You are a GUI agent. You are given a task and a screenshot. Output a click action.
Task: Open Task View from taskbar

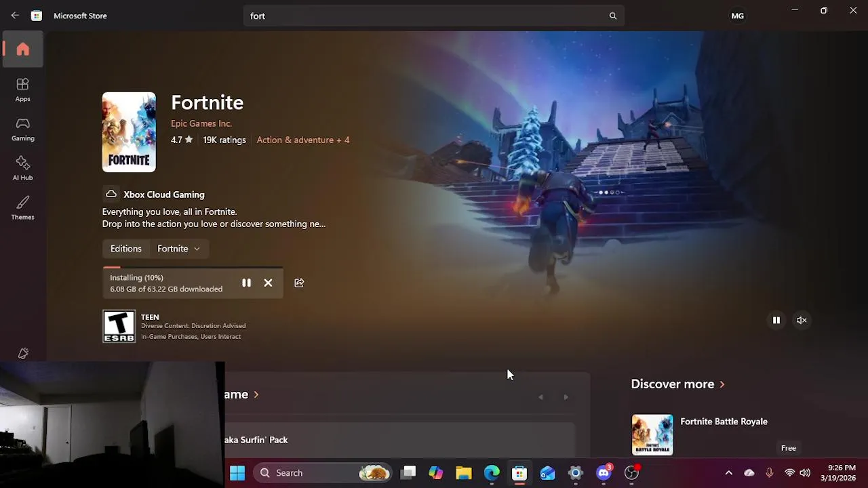(x=408, y=472)
